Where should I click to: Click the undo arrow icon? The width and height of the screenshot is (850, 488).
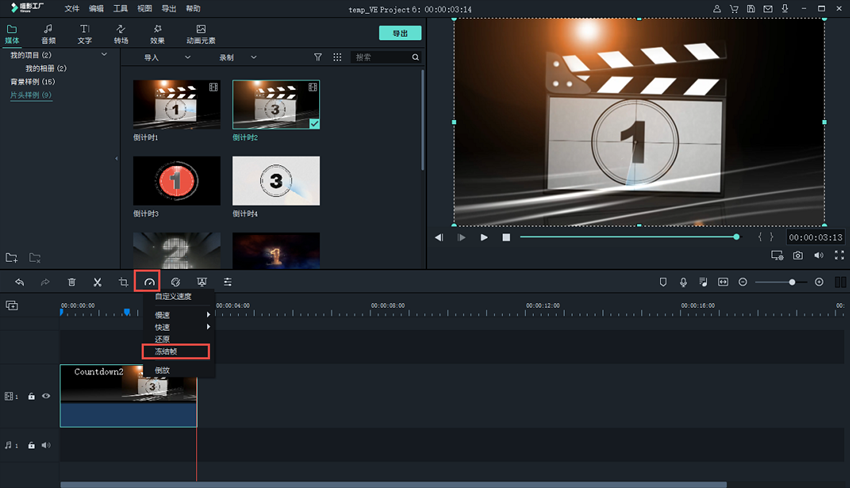coord(19,283)
